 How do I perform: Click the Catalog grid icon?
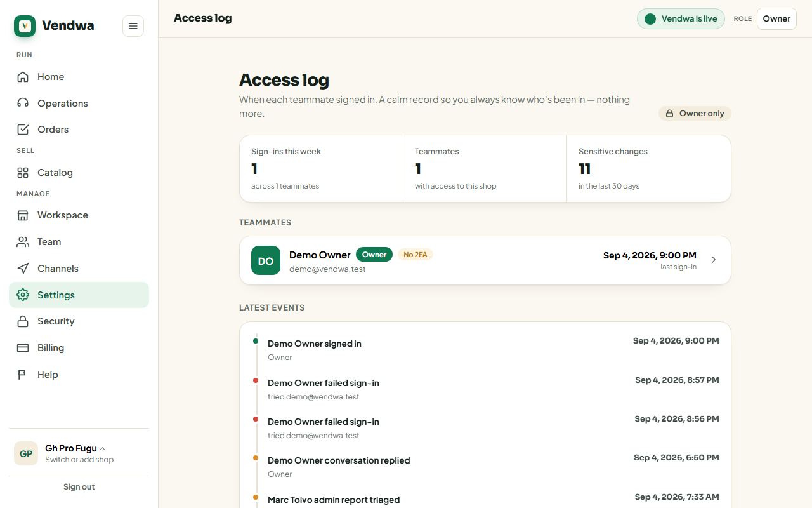click(x=23, y=173)
